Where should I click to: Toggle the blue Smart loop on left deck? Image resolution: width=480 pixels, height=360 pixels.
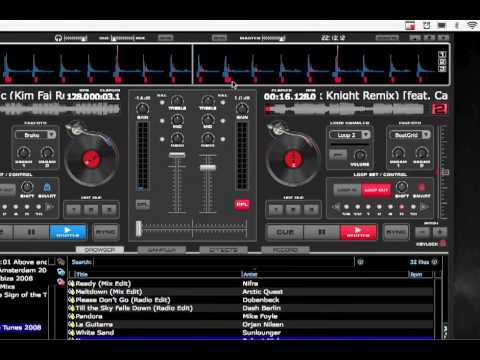[x=47, y=187]
